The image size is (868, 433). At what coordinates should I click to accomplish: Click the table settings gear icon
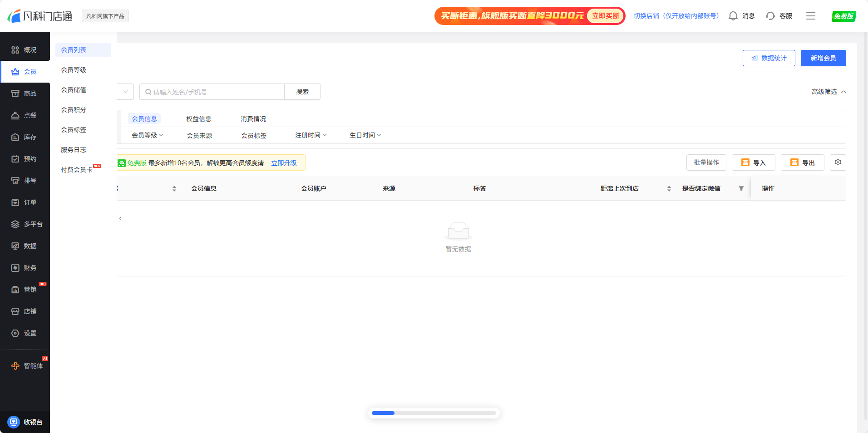tap(838, 162)
